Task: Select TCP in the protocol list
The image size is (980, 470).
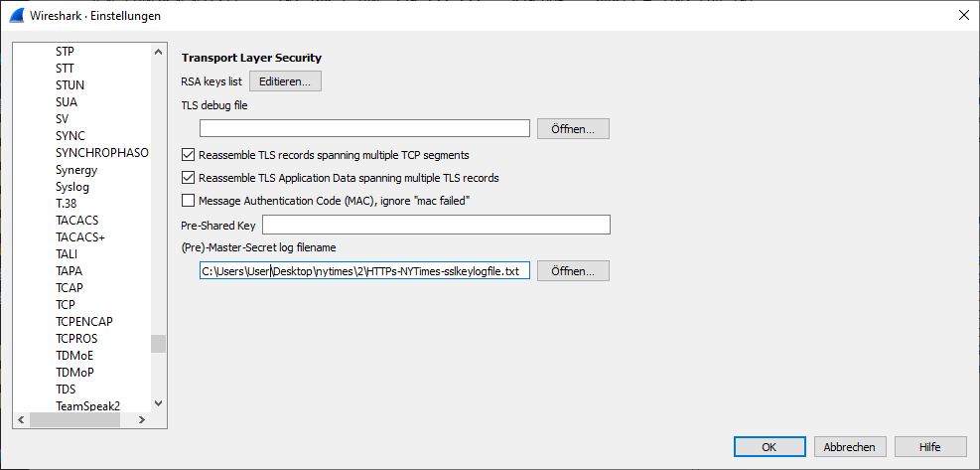Action: pyautogui.click(x=66, y=305)
